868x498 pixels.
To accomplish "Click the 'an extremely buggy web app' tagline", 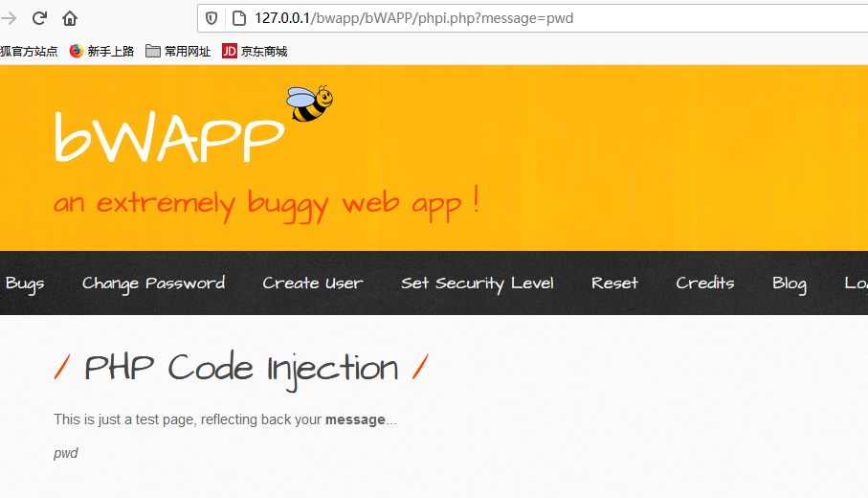I will 266,204.
